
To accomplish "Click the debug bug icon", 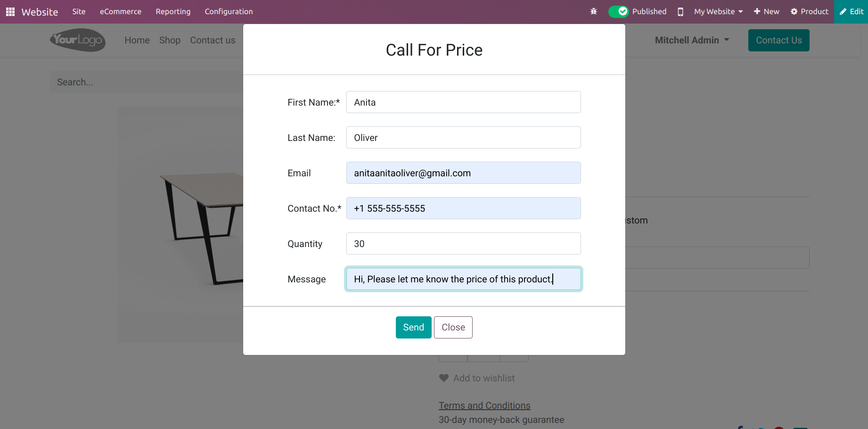I will [x=594, y=12].
